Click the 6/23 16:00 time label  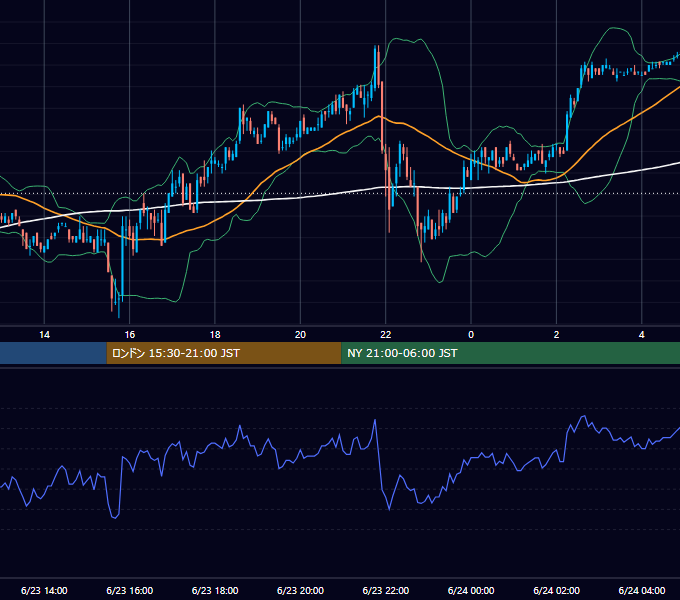tap(130, 590)
